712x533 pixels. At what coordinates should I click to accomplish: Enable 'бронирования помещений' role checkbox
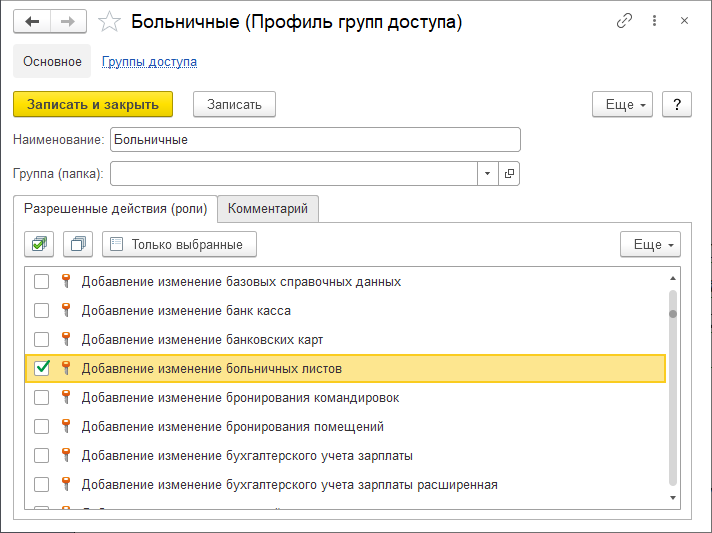[42, 426]
